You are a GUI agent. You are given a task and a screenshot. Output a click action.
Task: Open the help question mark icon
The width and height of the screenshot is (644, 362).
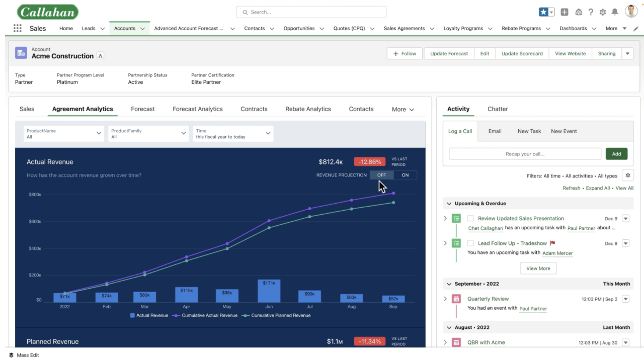[591, 12]
